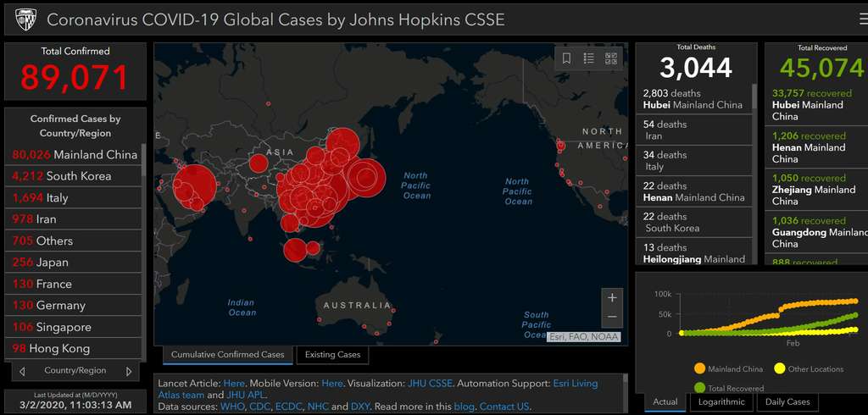
Task: Open the Lancet Article Here link
Action: [233, 383]
